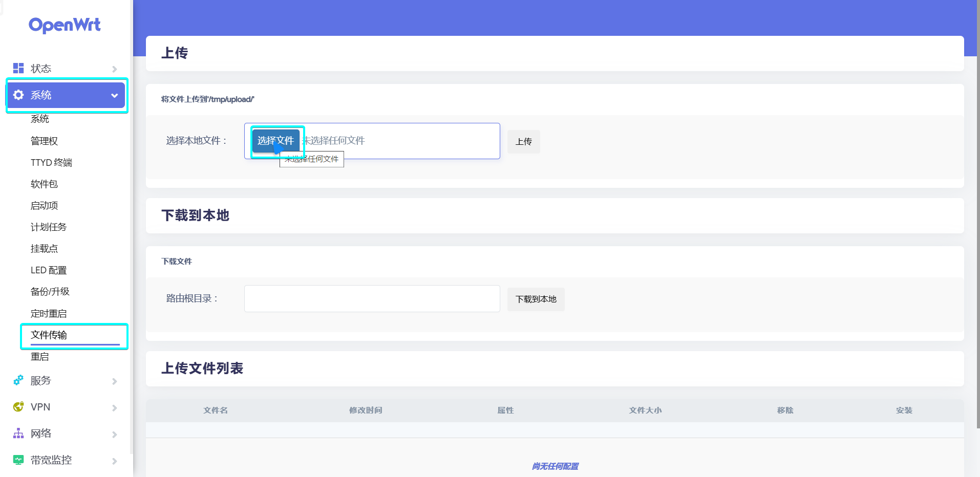Click the 下载文件 section label
This screenshot has height=477, width=980.
pos(177,261)
